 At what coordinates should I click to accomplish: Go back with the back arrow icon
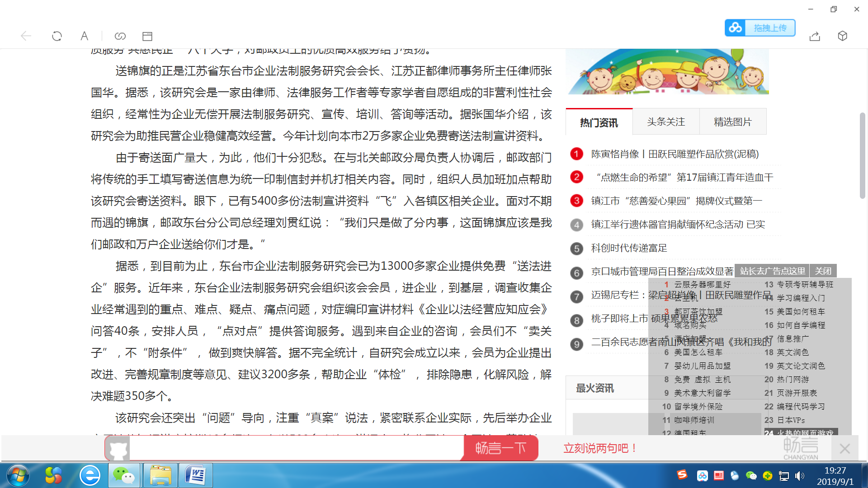[x=26, y=36]
